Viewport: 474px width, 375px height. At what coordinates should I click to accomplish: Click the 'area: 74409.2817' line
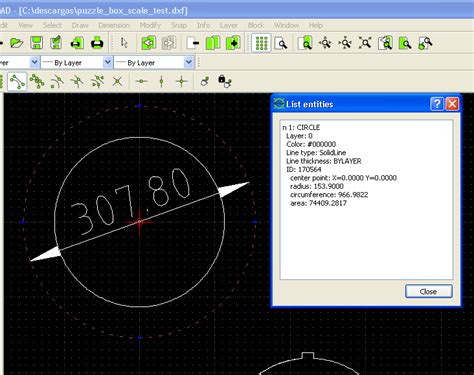pyautogui.click(x=318, y=203)
